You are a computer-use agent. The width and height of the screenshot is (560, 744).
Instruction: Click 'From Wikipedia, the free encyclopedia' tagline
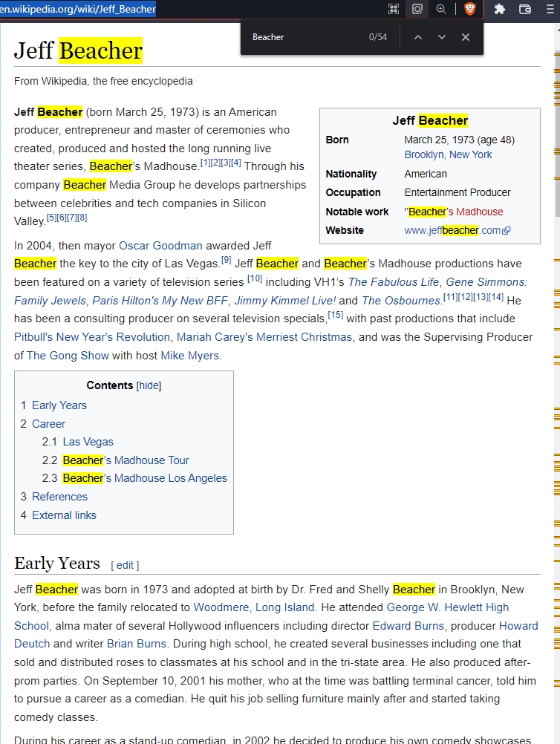point(103,81)
